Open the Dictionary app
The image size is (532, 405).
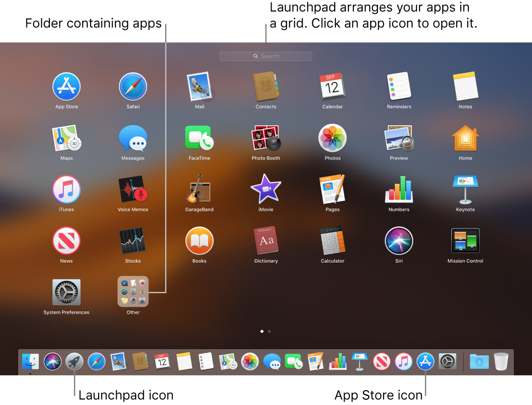(266, 241)
